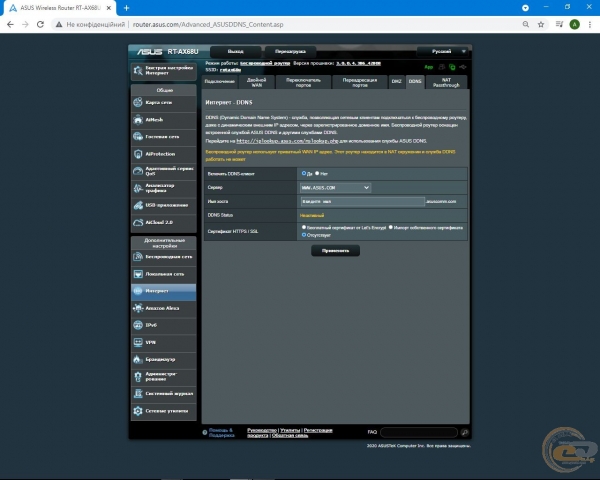Open the Обратная связь footer link
Viewport: 600px width, 480px height.
290,436
